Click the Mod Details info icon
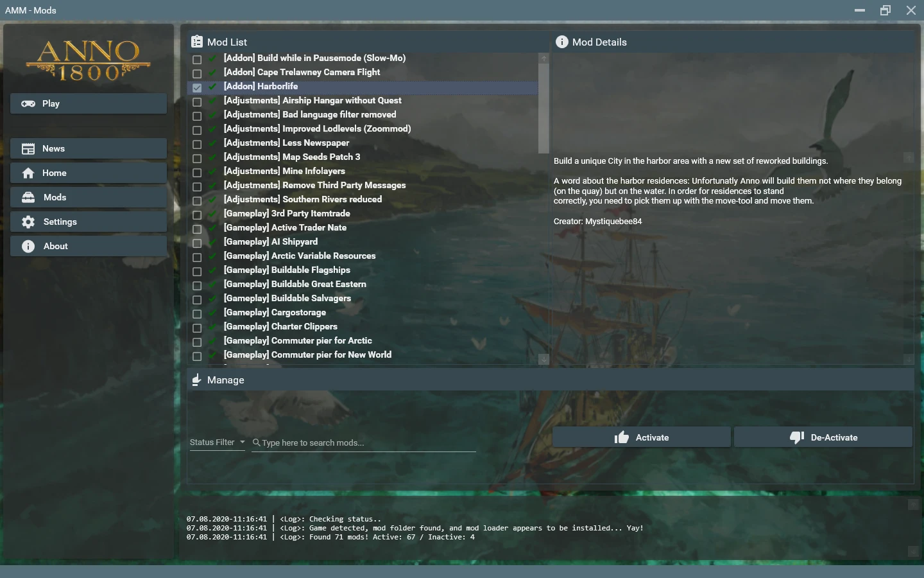The width and height of the screenshot is (924, 578). [x=562, y=42]
